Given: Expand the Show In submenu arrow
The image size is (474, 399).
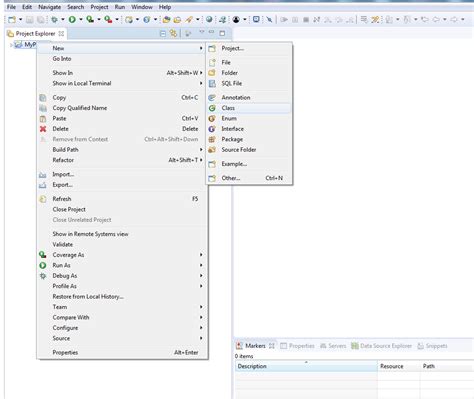Looking at the screenshot, I should pos(201,73).
